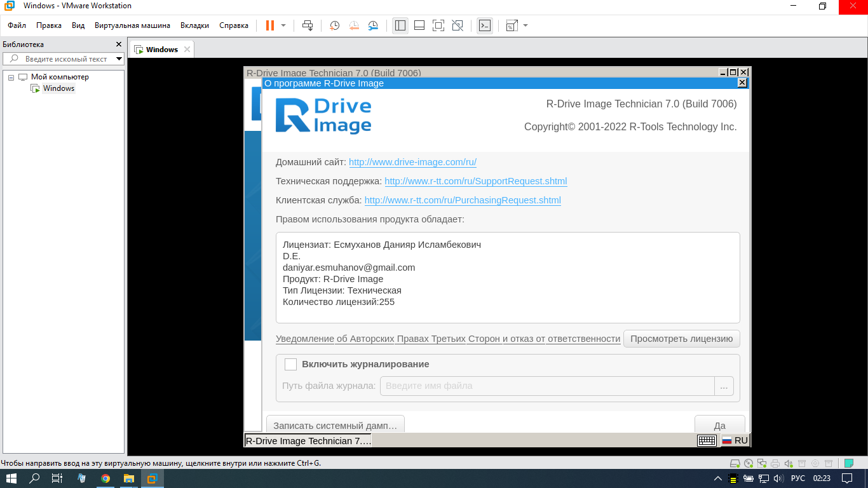The width and height of the screenshot is (868, 488).
Task: Click the sound card status icon
Action: [789, 463]
